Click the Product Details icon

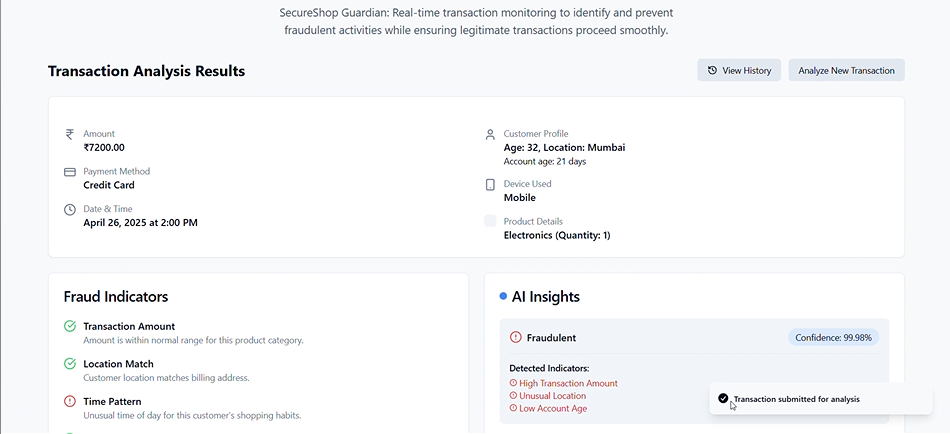(x=490, y=221)
